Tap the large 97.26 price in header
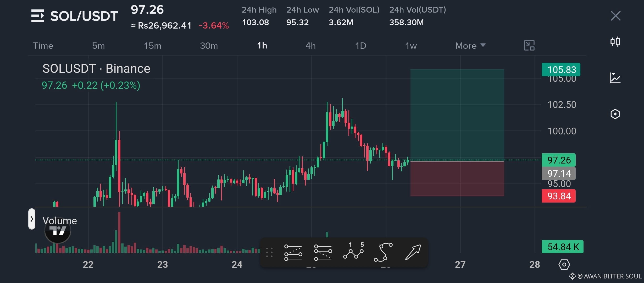Viewport: 644px width, 283px height. pos(147,10)
